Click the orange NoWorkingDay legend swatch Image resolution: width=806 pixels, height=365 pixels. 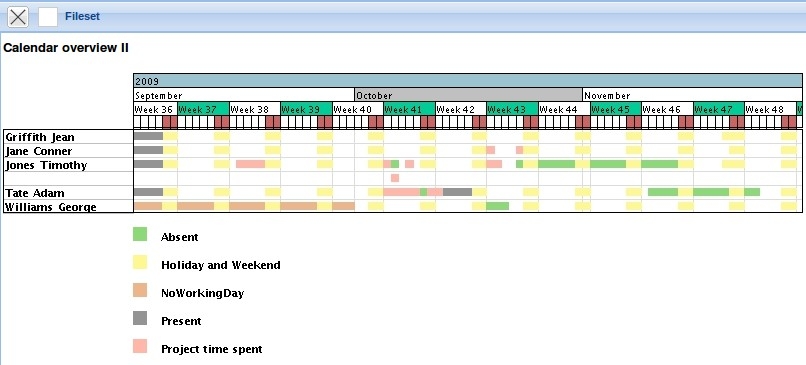[140, 290]
